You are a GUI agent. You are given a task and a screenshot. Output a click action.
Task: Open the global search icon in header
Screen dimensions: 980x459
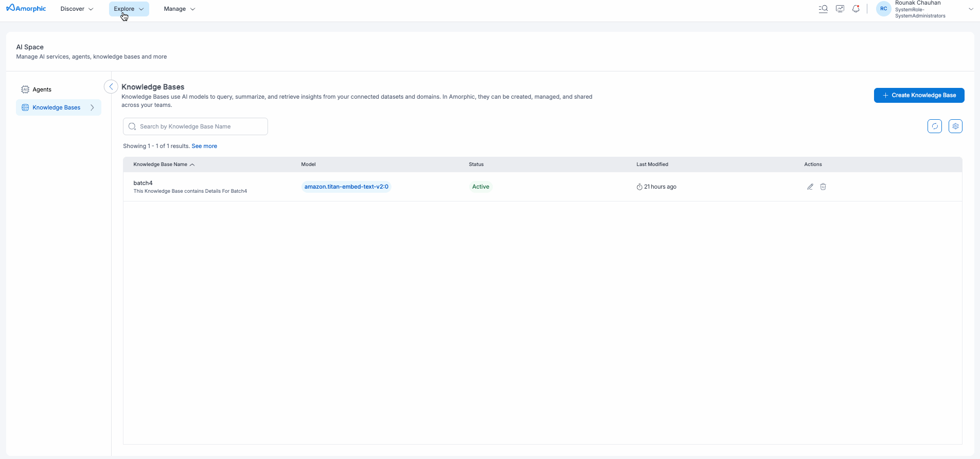pyautogui.click(x=823, y=9)
